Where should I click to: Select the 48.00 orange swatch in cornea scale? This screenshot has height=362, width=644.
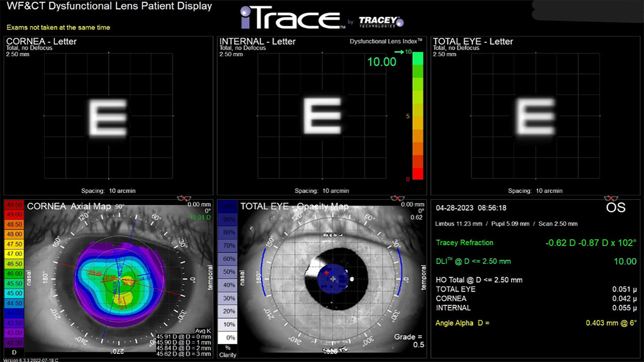click(x=14, y=234)
